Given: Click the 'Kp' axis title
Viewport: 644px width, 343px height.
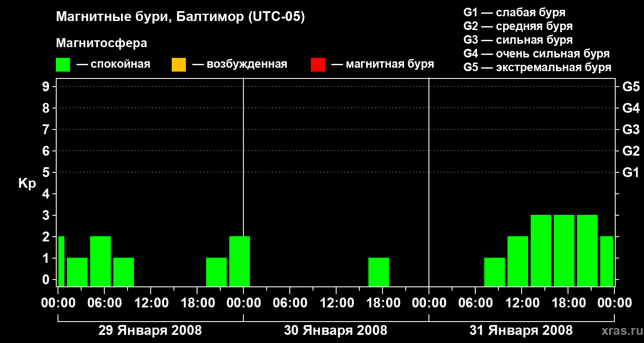Looking at the screenshot, I should click(27, 184).
